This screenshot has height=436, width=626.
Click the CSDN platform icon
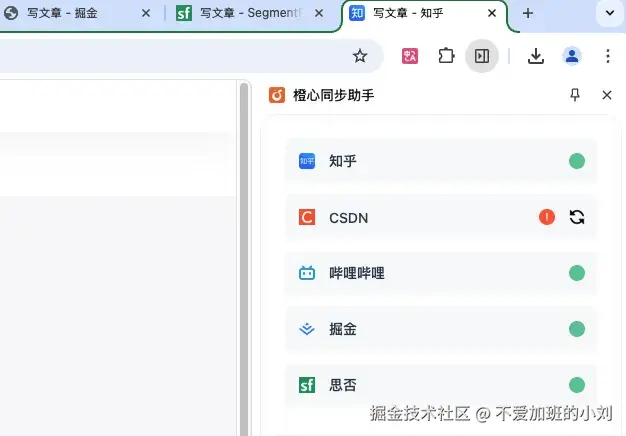click(x=307, y=218)
